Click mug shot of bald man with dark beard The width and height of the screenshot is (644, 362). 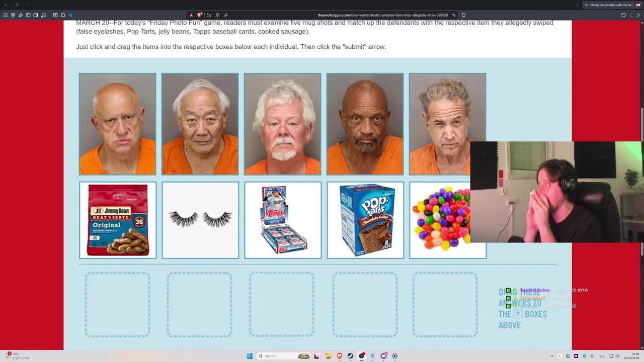click(365, 124)
